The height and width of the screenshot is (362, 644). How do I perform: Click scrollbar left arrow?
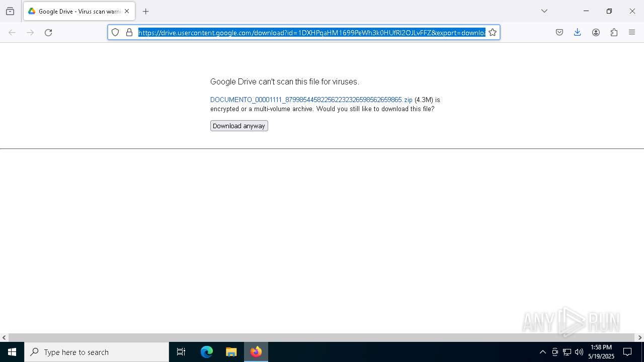point(4,337)
